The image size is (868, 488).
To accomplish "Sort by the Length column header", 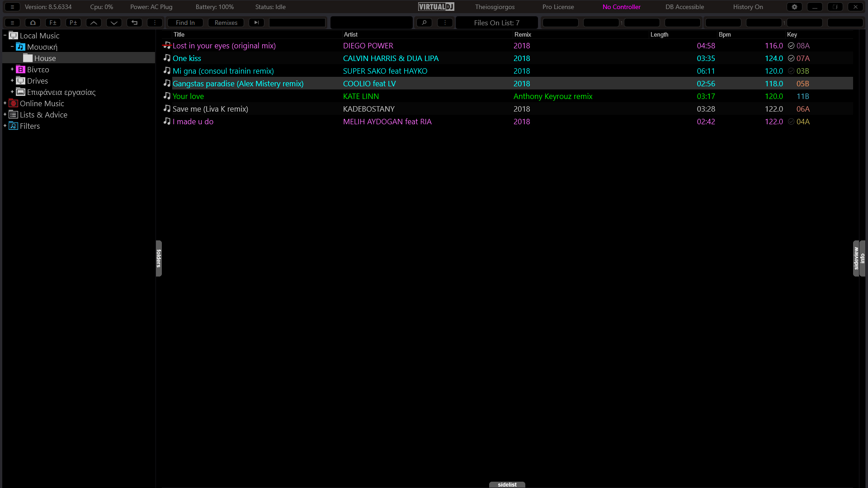I will point(659,34).
